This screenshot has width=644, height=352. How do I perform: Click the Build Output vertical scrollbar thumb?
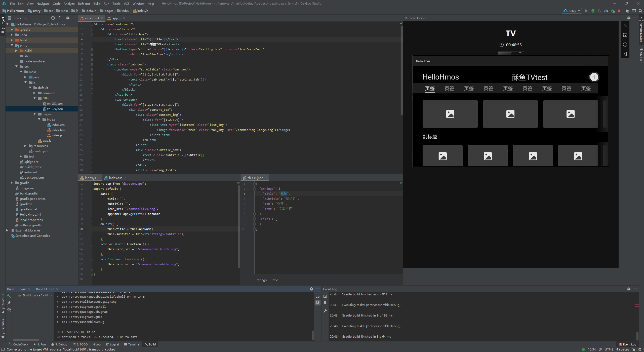pyautogui.click(x=313, y=335)
